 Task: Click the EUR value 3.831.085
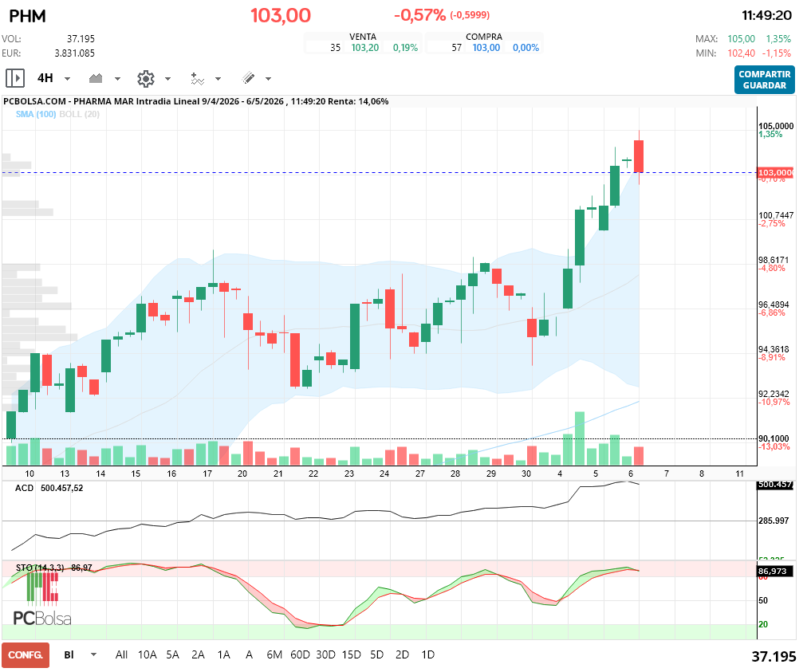tap(75, 53)
